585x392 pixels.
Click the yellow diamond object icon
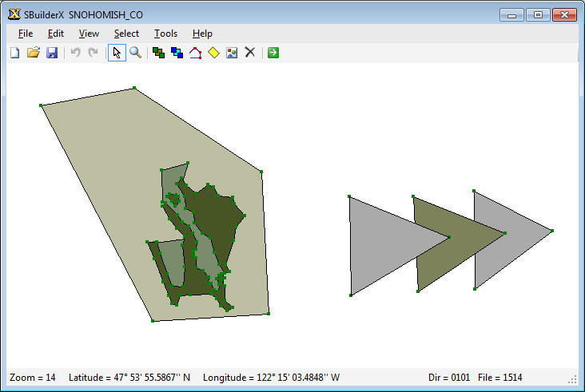pyautogui.click(x=213, y=53)
